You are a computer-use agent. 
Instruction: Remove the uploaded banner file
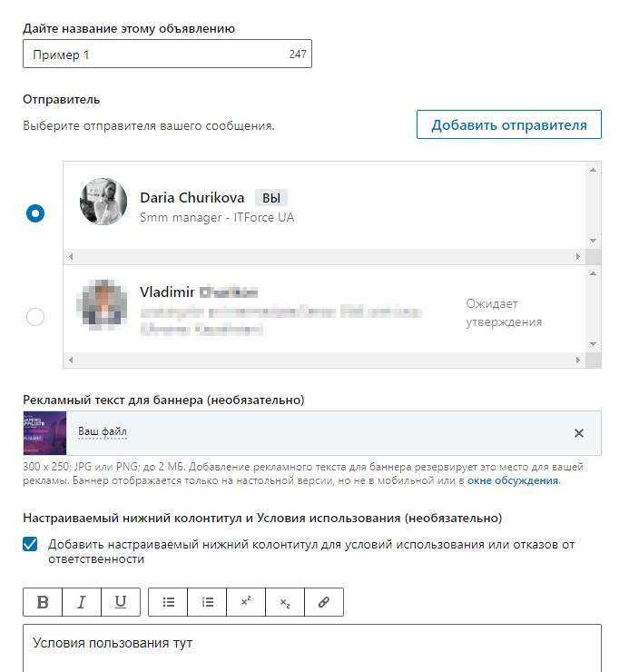(x=579, y=433)
